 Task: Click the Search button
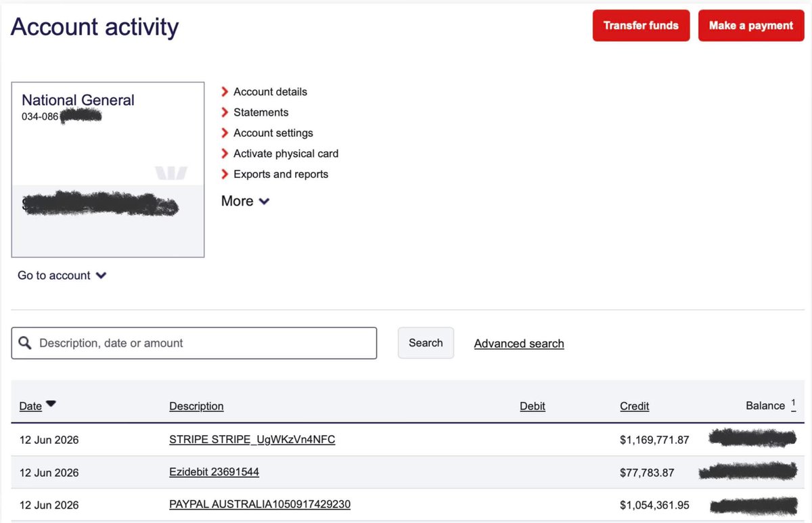click(426, 343)
